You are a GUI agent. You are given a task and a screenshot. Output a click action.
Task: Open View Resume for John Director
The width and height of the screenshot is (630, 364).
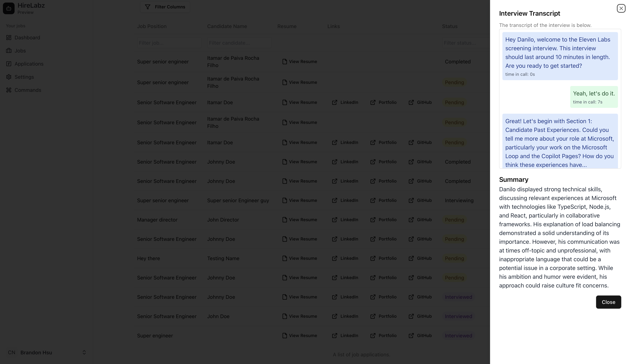tap(300, 220)
